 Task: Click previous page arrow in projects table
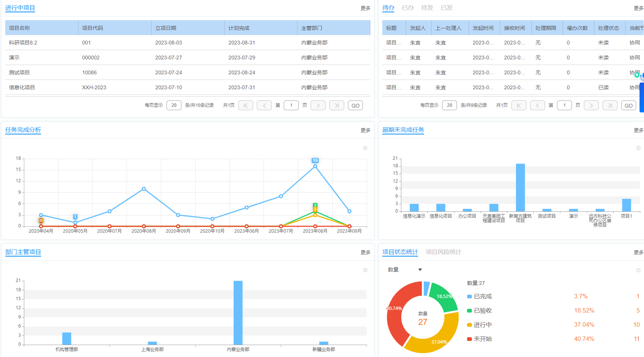tap(264, 106)
